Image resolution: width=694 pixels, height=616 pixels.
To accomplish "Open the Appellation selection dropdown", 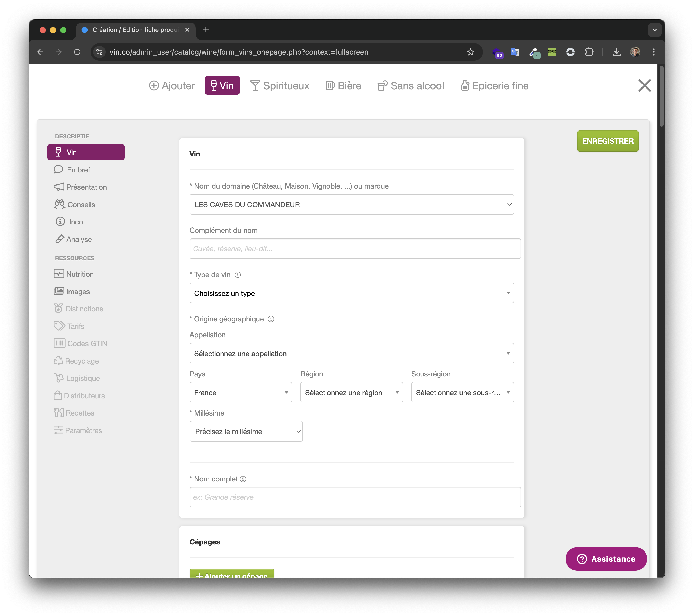I will point(351,353).
